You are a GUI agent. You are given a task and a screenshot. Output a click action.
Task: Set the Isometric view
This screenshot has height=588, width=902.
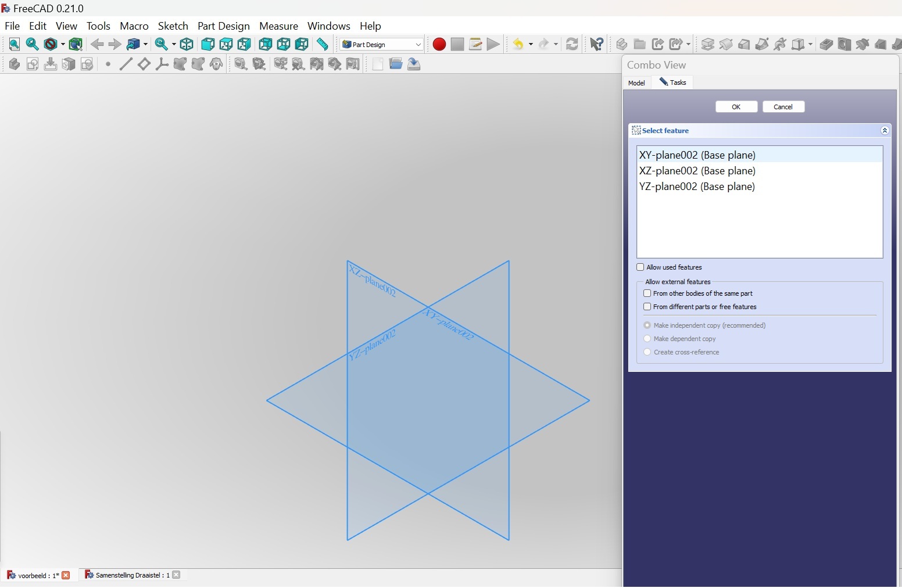187,44
